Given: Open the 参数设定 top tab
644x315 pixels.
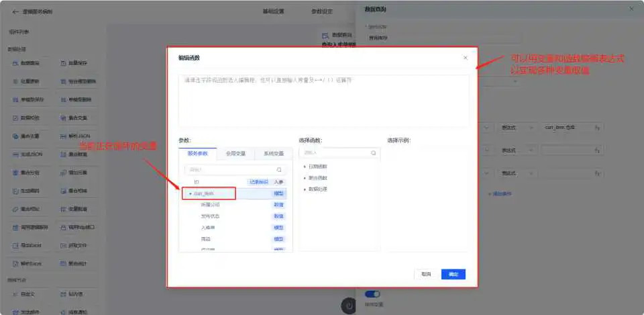Looking at the screenshot, I should 322,11.
